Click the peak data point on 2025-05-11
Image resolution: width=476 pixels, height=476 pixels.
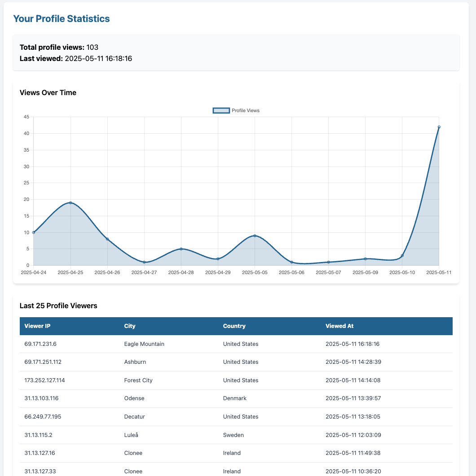click(x=439, y=127)
